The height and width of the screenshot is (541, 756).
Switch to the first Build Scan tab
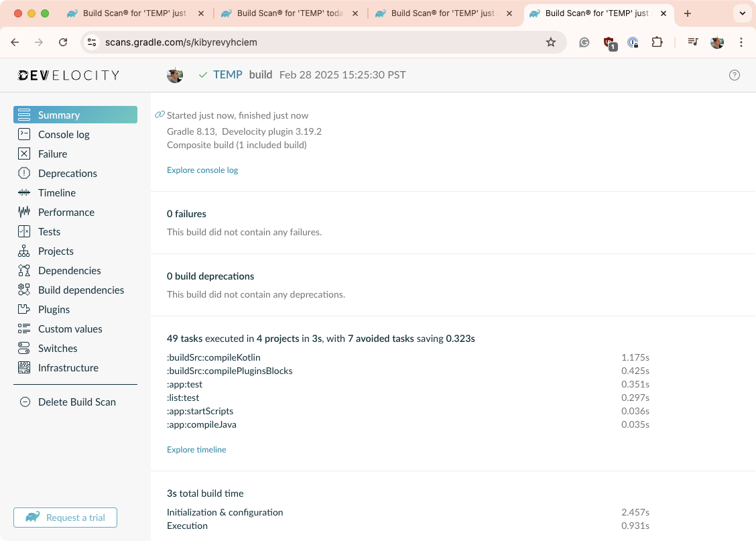134,13
